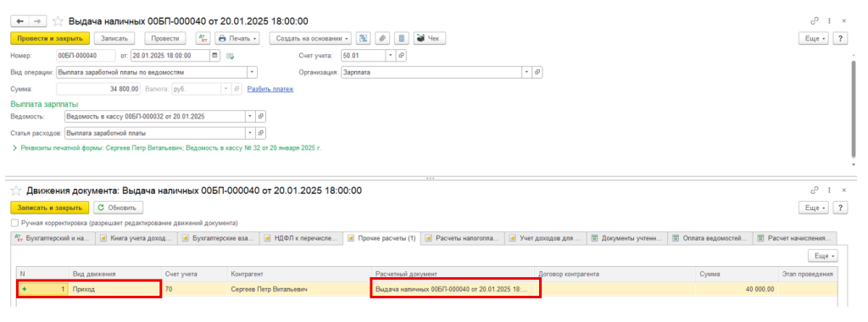Viewport: 868px width, 322px height.
Task: Open the Печать dropdown menu
Action: pyautogui.click(x=237, y=38)
